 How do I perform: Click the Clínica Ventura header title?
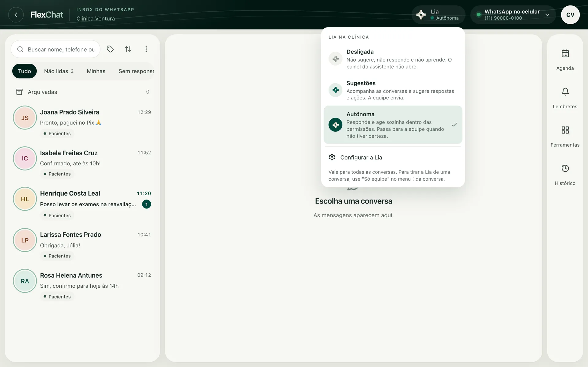point(96,19)
